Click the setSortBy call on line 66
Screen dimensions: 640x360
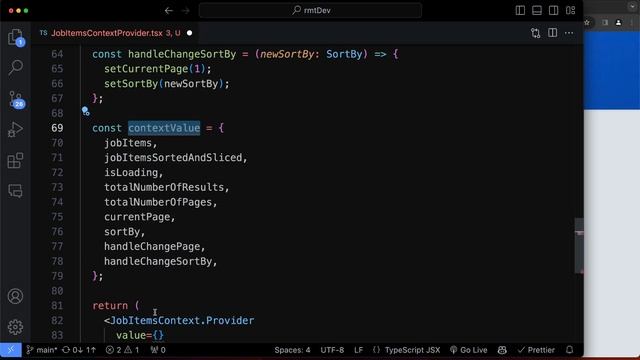tap(131, 84)
